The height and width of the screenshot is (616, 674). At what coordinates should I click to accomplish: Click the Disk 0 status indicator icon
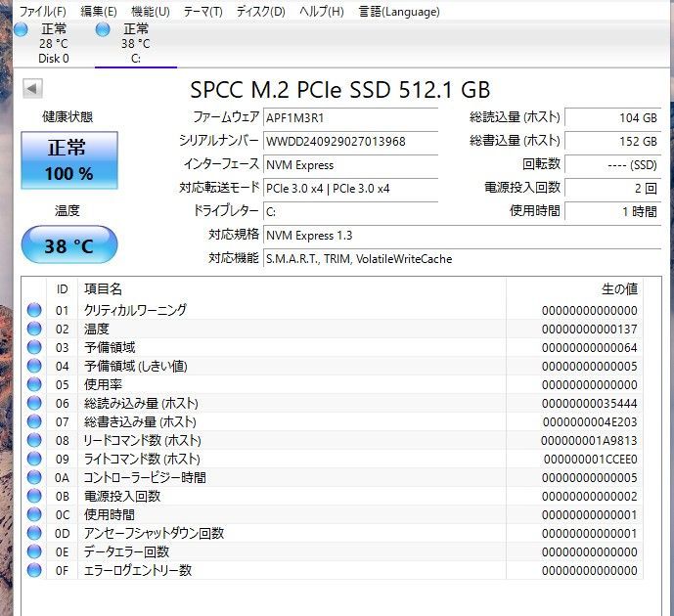tap(22, 29)
